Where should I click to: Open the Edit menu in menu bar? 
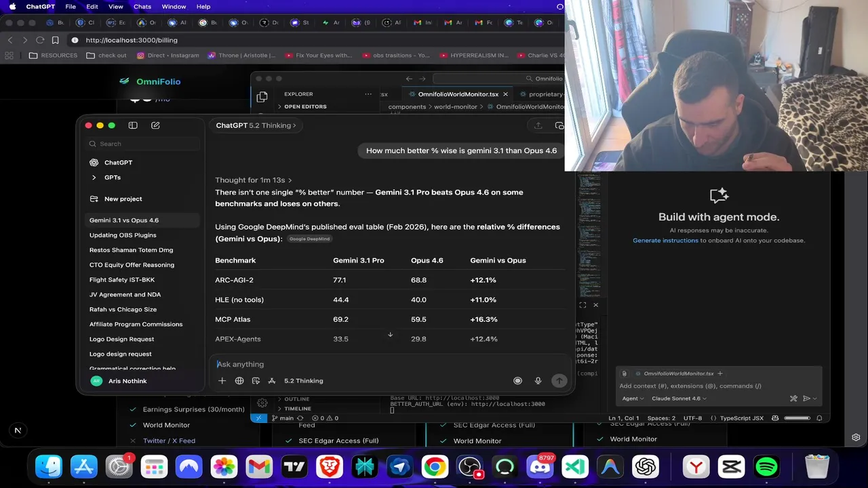(x=92, y=7)
